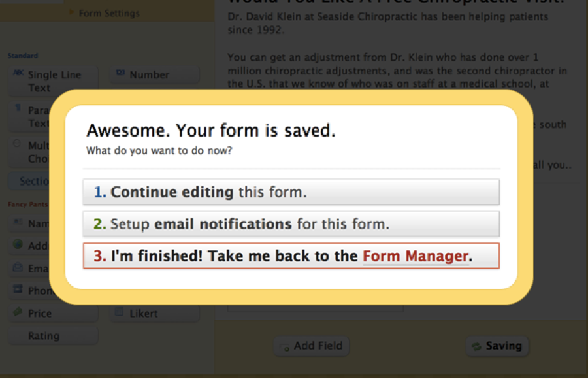Click the Phone field icon

(x=18, y=290)
